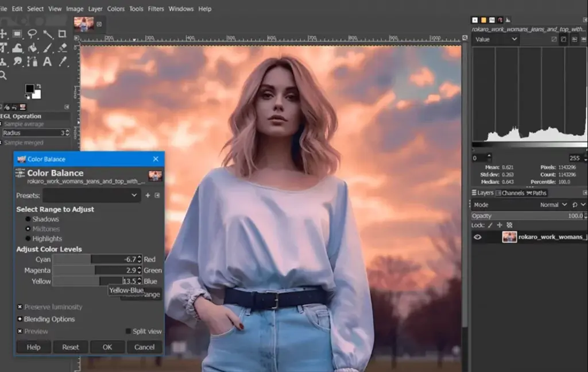
Task: Select the Move tool in the toolbox
Action: 3,33
